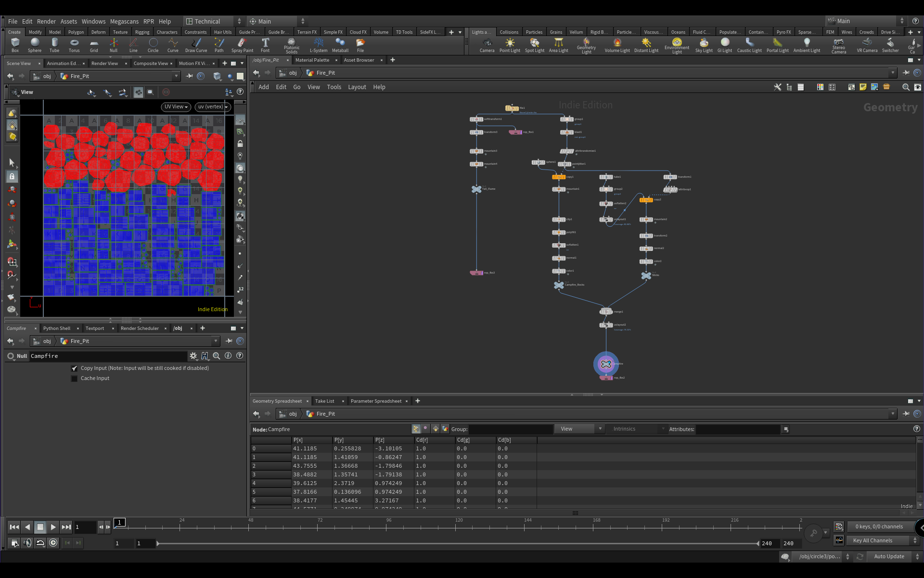This screenshot has width=924, height=578.
Task: Enable the Cache Input checkbox
Action: [x=75, y=379]
